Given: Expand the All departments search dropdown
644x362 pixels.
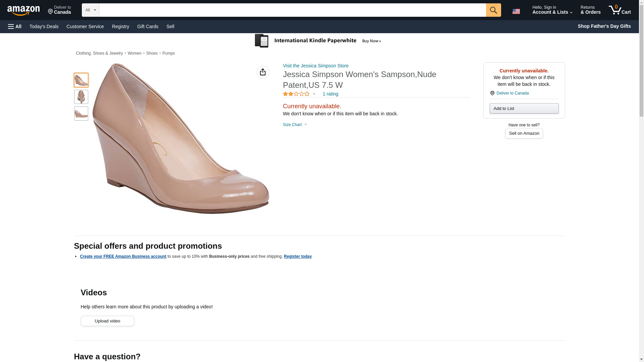Looking at the screenshot, I should (x=90, y=10).
